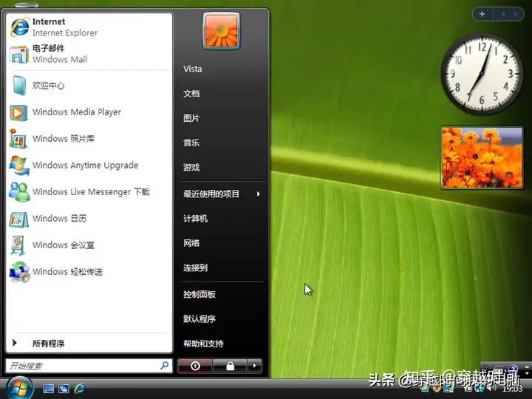532x399 pixels.
Task: Open Windows 日历 calendar icon
Action: pyautogui.click(x=19, y=219)
